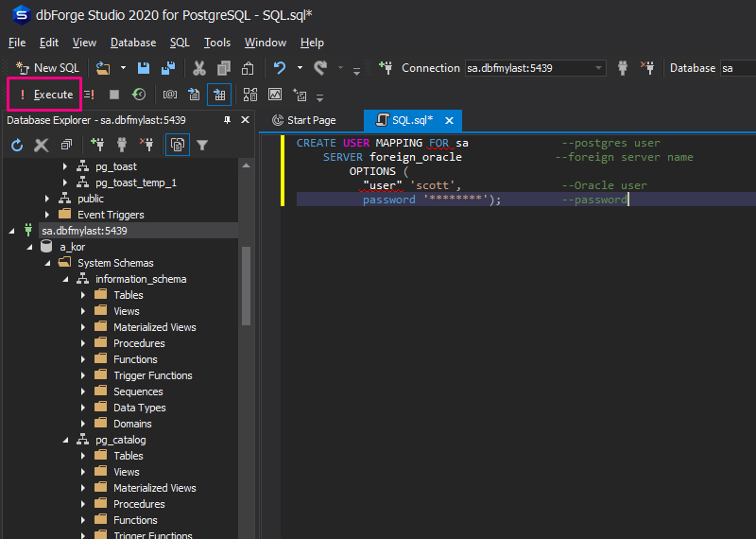Viewport: 756px width, 539px height.
Task: Click New Connection icon in Database Explorer toolbar
Action: pyautogui.click(x=97, y=145)
